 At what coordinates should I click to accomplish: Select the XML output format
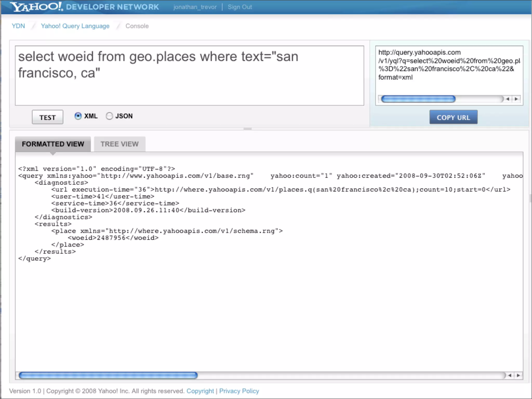coord(78,116)
